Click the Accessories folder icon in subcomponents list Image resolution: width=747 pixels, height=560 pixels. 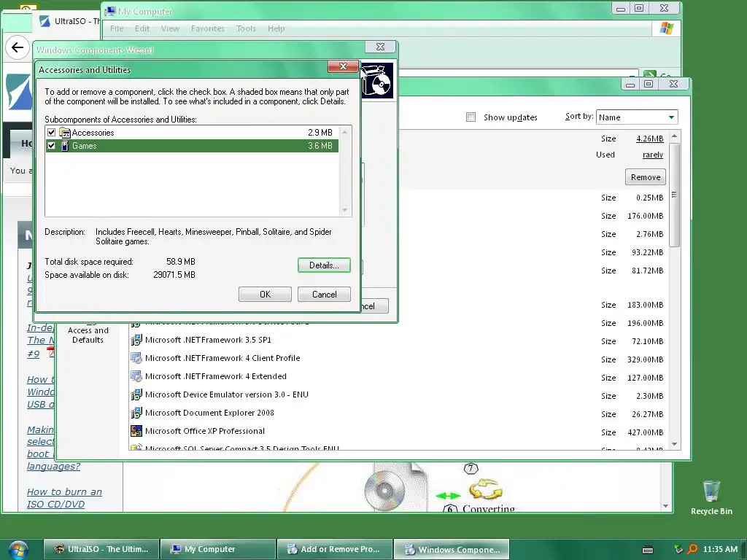[65, 133]
